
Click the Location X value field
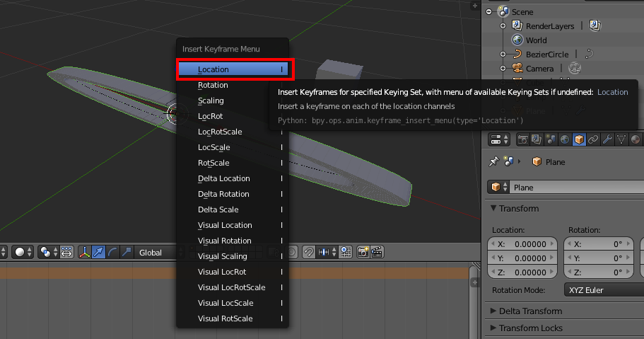click(522, 244)
